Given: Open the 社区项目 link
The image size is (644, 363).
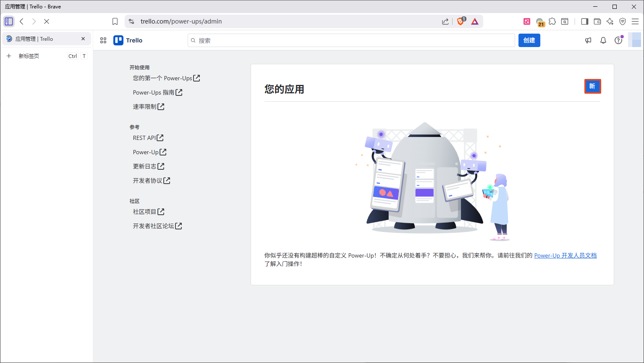Looking at the screenshot, I should (149, 212).
